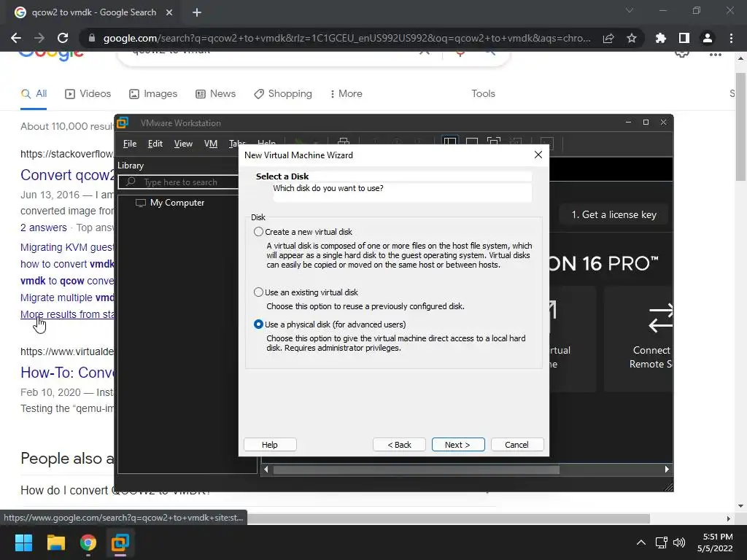The height and width of the screenshot is (560, 747).
Task: Bookmark this page with star icon
Action: coord(632,38)
